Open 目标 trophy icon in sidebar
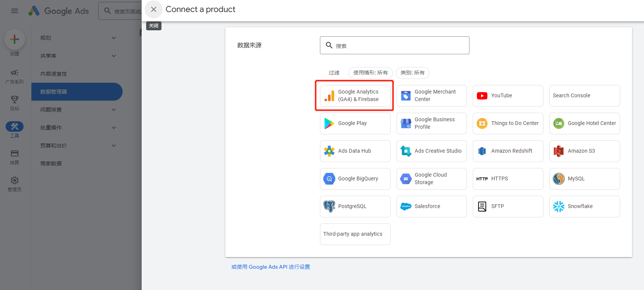 (x=15, y=103)
